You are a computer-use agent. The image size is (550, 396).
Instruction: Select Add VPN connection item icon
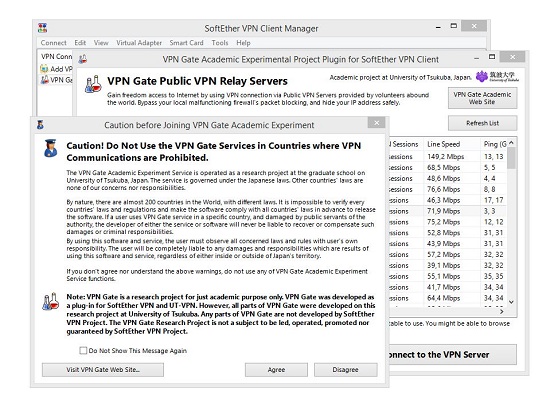[44, 69]
